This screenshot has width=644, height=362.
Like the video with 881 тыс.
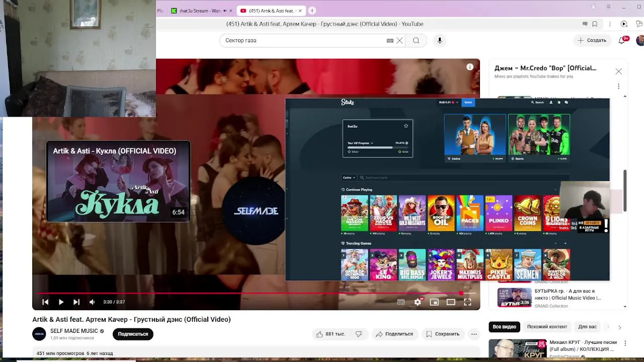(x=331, y=334)
